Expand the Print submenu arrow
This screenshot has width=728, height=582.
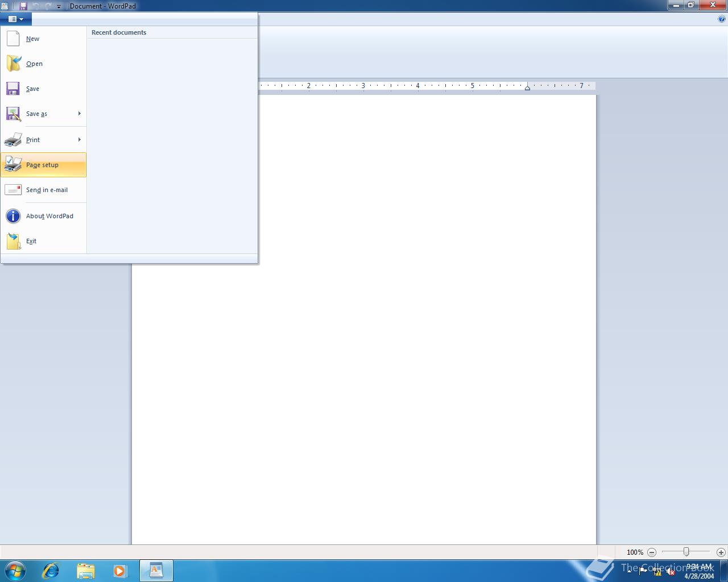[x=80, y=140]
